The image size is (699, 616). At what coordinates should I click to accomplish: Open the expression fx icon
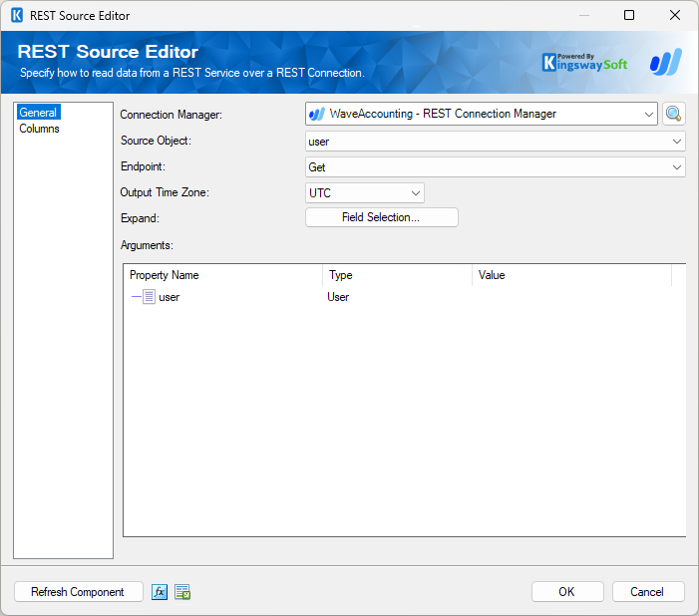pos(160,592)
